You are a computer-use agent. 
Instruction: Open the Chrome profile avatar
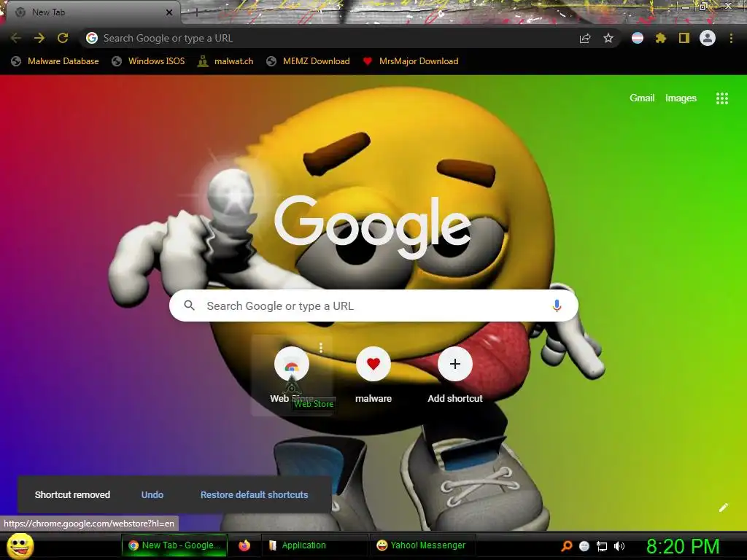pyautogui.click(x=708, y=38)
